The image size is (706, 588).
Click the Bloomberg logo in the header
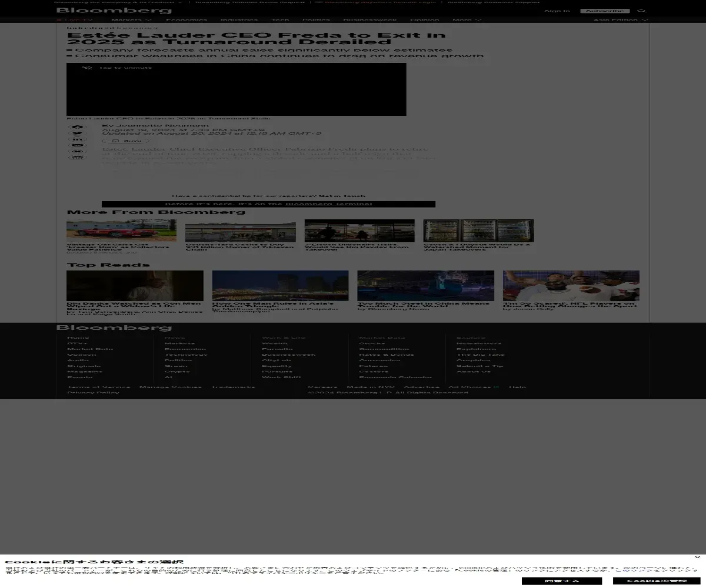[x=114, y=11]
